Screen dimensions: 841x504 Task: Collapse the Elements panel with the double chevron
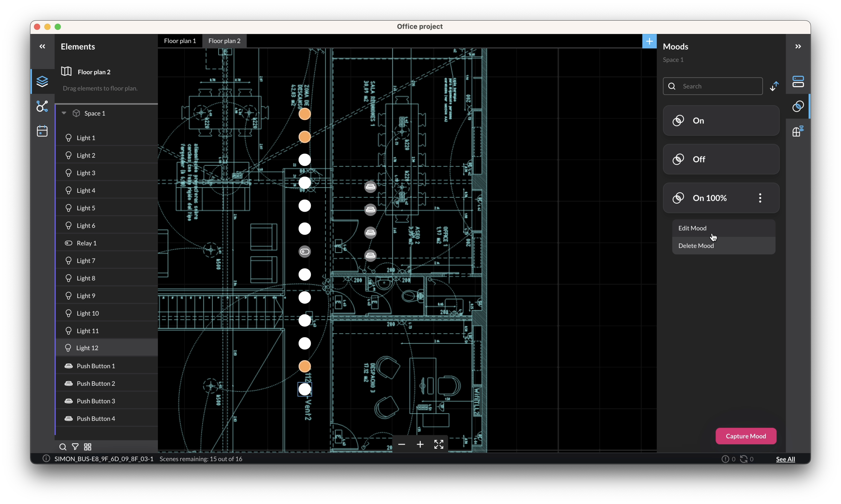click(x=42, y=47)
